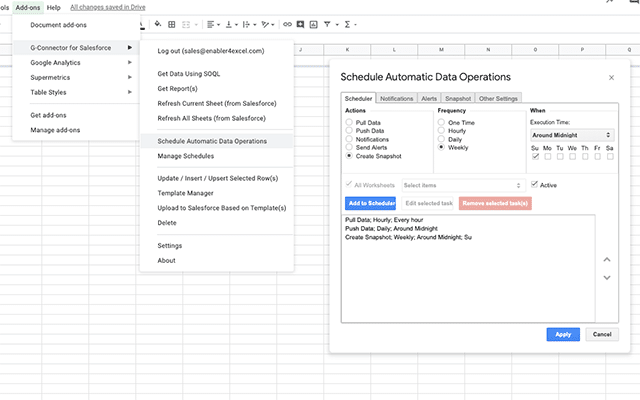Select task 'Push Data; Daily; Around Midnight'
Viewport: 640px width, 400px height.
(x=391, y=229)
